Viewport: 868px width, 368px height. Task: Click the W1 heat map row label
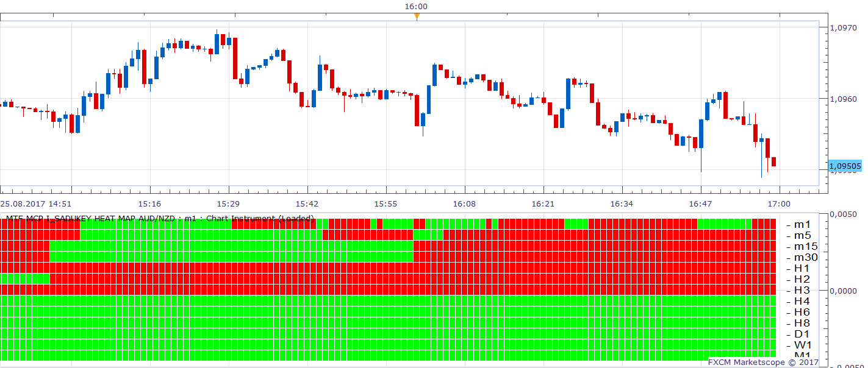[x=802, y=345]
